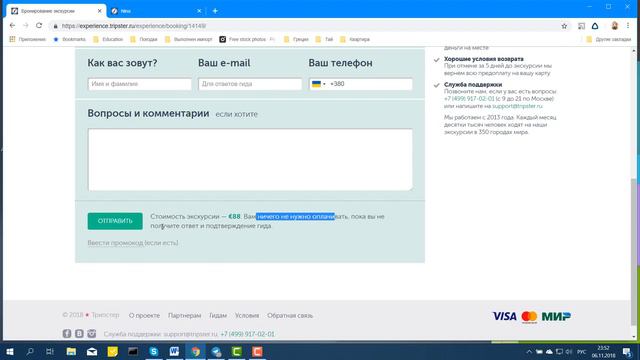Click the footer phone number +7 (499) 917-02-01
Viewport: 640px width, 360px height.
(x=247, y=334)
